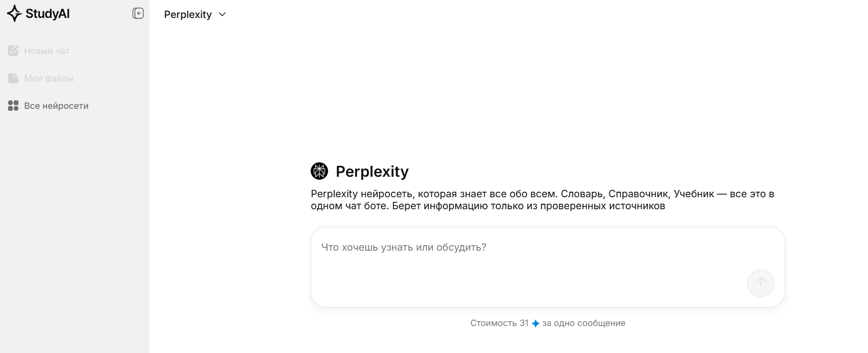Click the Perplexity description paragraph
This screenshot has width=868, height=353.
point(542,200)
